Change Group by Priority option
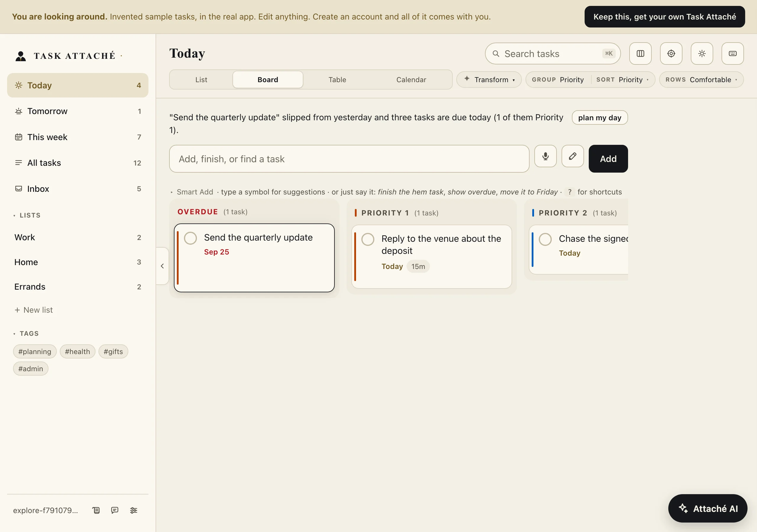757x532 pixels. tap(558, 80)
